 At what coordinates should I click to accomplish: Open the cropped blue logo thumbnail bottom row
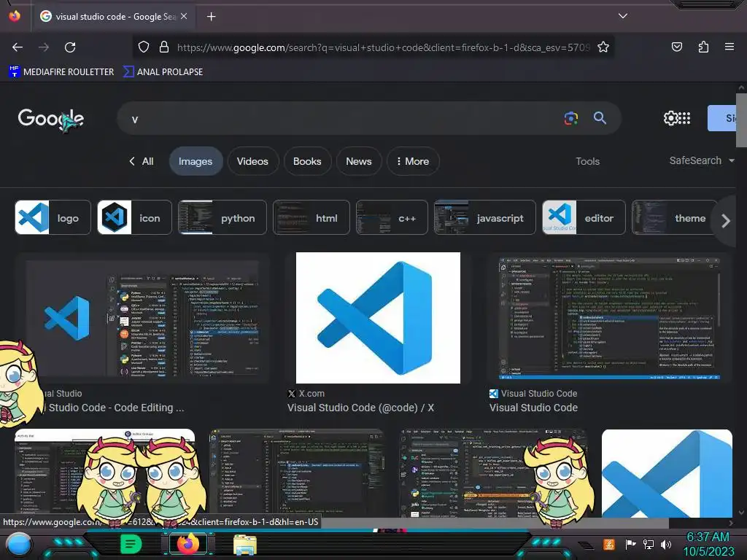667,473
